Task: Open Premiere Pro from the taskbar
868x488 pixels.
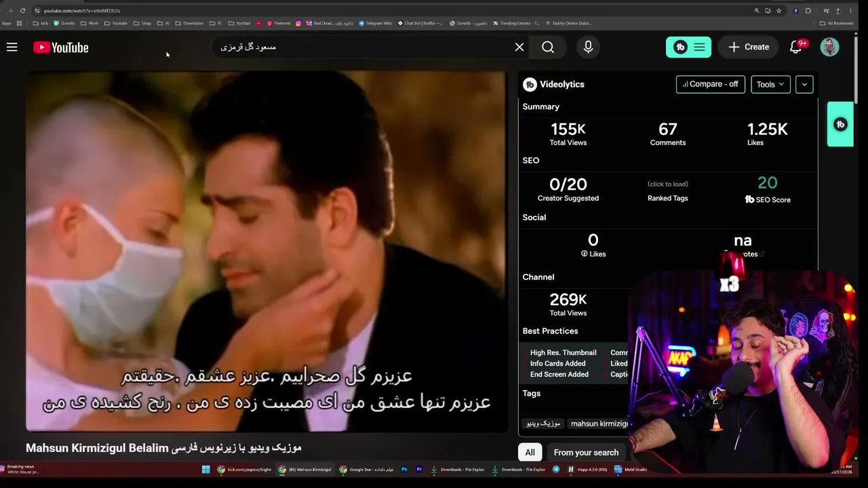Action: (x=418, y=469)
